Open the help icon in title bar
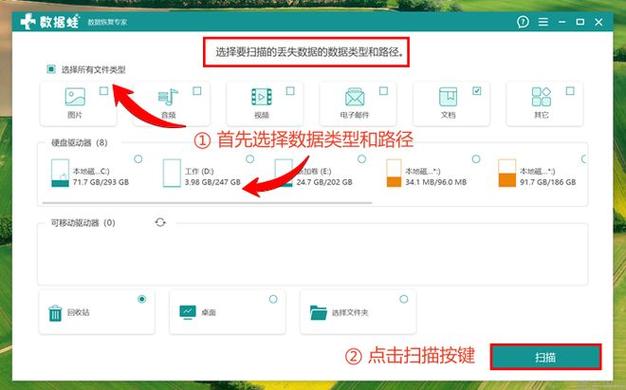The height and width of the screenshot is (390, 626). click(x=523, y=22)
